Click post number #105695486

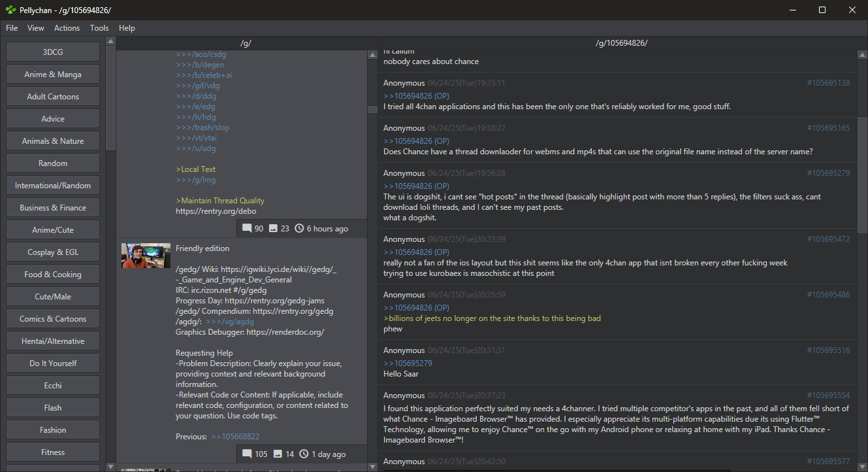point(828,295)
